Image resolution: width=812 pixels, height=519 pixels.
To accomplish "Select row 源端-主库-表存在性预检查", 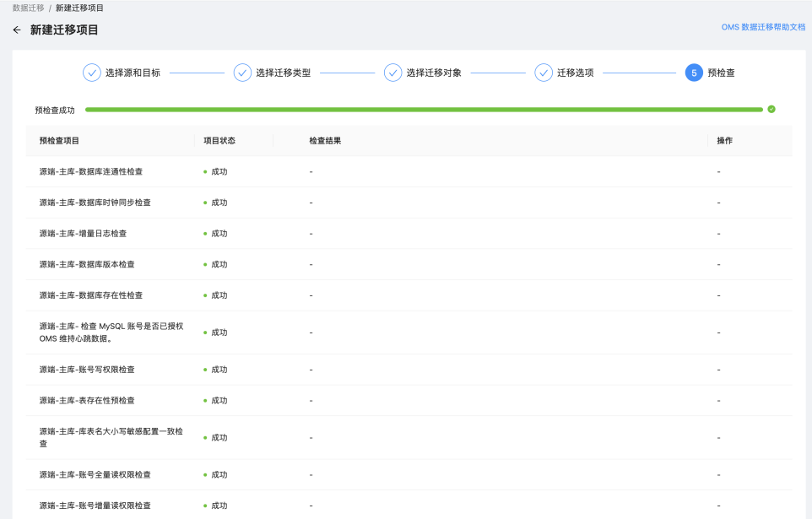I will point(409,400).
